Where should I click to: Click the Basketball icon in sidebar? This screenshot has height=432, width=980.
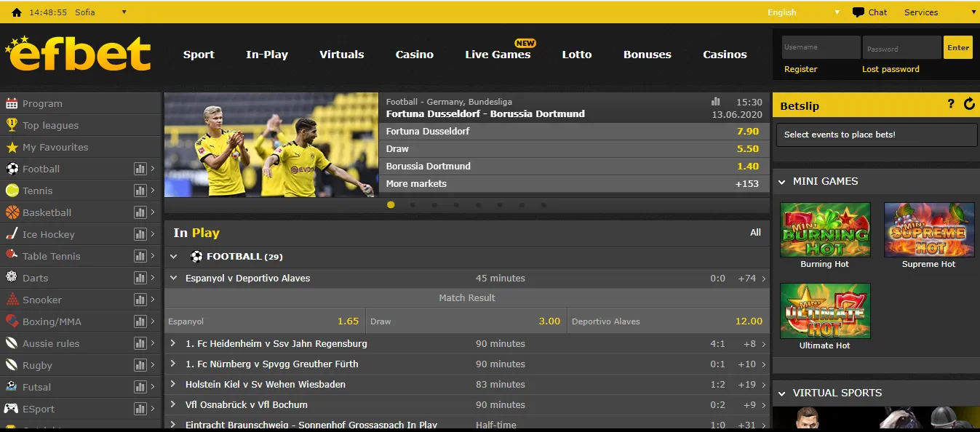click(12, 212)
